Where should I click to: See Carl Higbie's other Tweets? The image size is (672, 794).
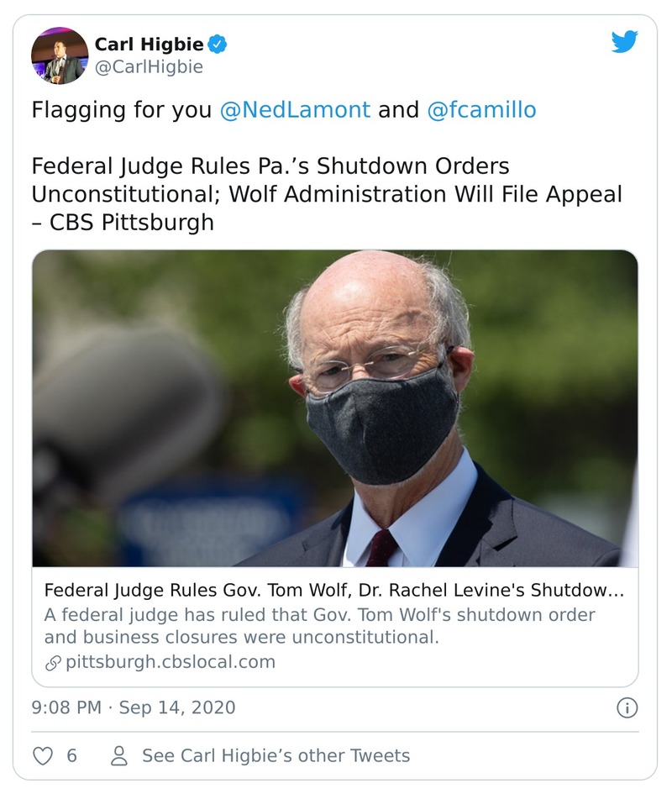pos(276,756)
